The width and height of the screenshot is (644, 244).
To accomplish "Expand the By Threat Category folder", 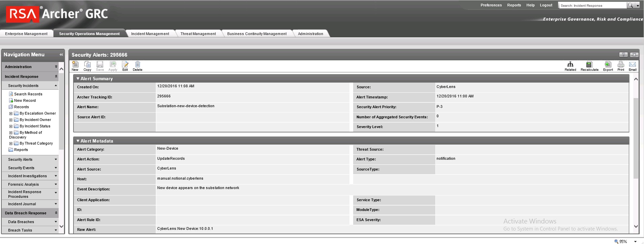I will pos(11,144).
